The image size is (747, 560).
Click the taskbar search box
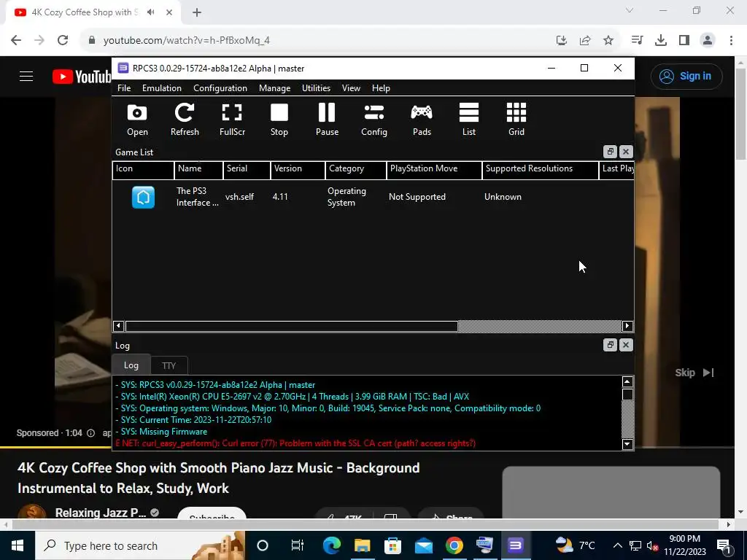(140, 545)
